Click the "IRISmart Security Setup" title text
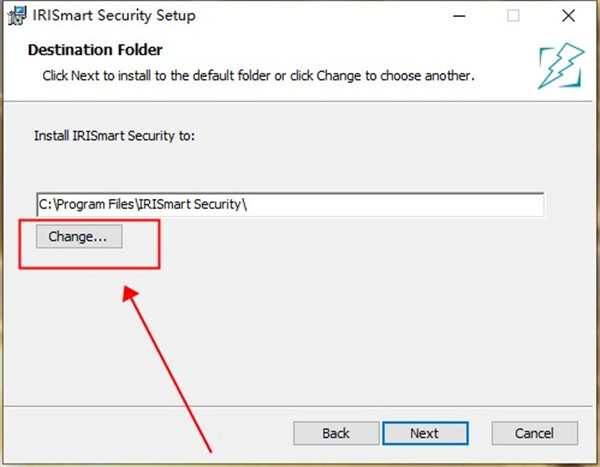 pyautogui.click(x=115, y=16)
